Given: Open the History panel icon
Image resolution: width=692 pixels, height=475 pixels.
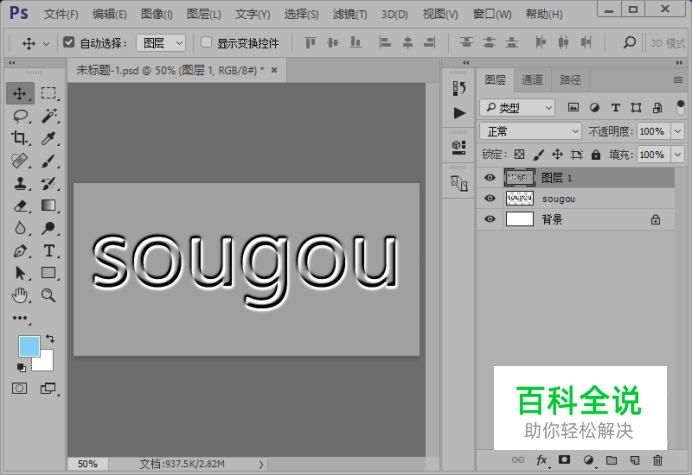Looking at the screenshot, I should (x=459, y=88).
